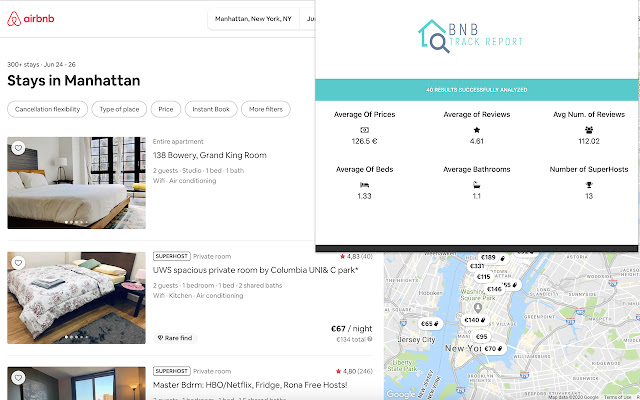Save 138 Bowery listing with heart icon
Image resolution: width=640 pixels, height=400 pixels.
point(18,148)
